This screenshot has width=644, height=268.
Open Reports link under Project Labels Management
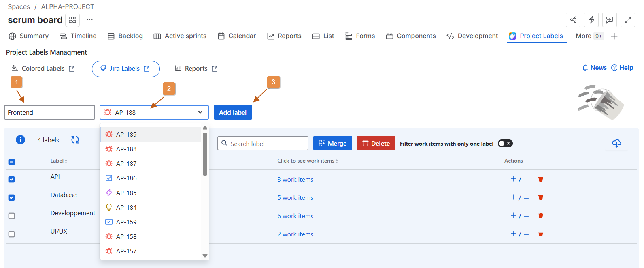pyautogui.click(x=196, y=69)
